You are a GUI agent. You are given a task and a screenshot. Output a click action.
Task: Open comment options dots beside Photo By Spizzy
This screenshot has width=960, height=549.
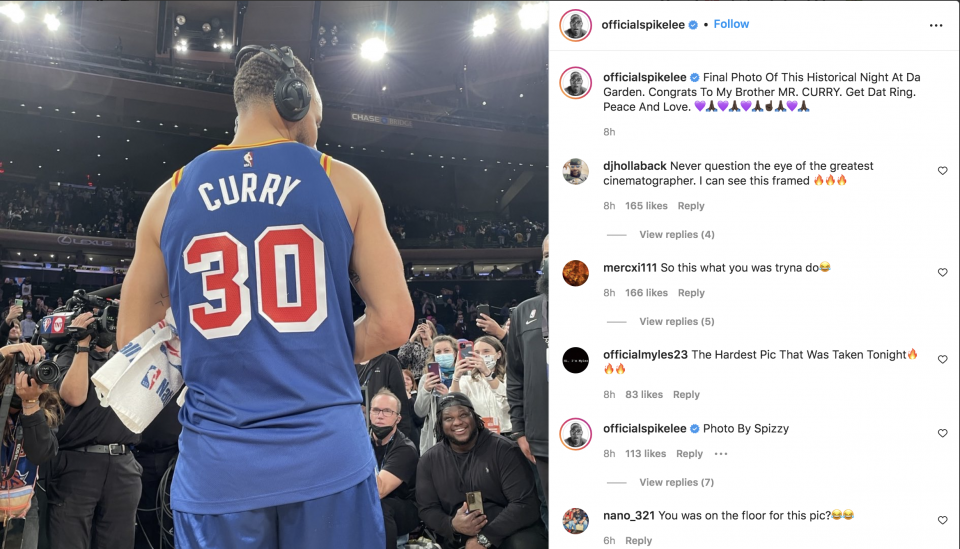[x=721, y=454]
